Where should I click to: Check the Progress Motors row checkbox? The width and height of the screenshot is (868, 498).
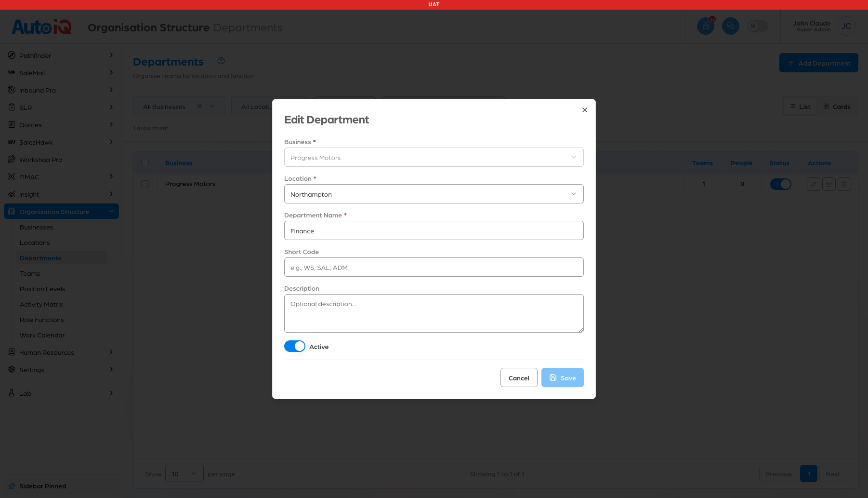click(x=145, y=184)
